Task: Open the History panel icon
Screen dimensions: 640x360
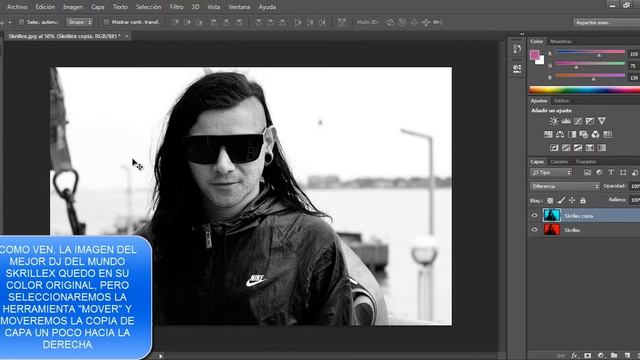Action: point(517,49)
